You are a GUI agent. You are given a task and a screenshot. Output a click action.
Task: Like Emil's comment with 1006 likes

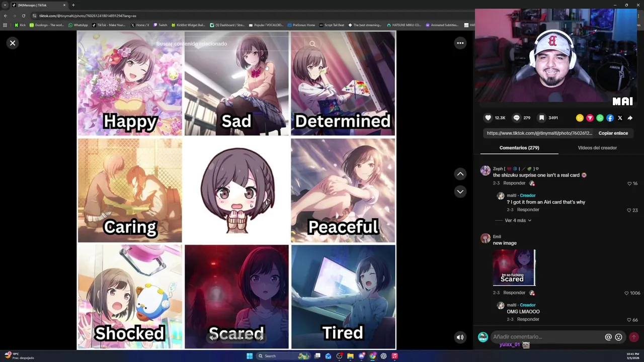(x=626, y=293)
